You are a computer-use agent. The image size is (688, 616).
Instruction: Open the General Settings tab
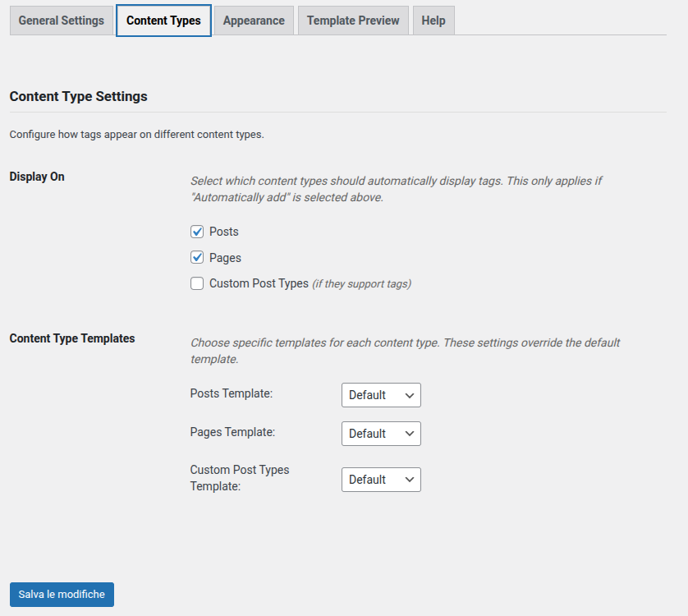point(62,21)
